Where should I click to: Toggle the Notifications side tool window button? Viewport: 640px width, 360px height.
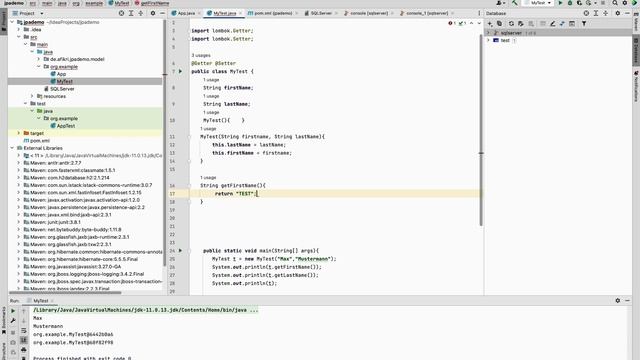(636, 86)
